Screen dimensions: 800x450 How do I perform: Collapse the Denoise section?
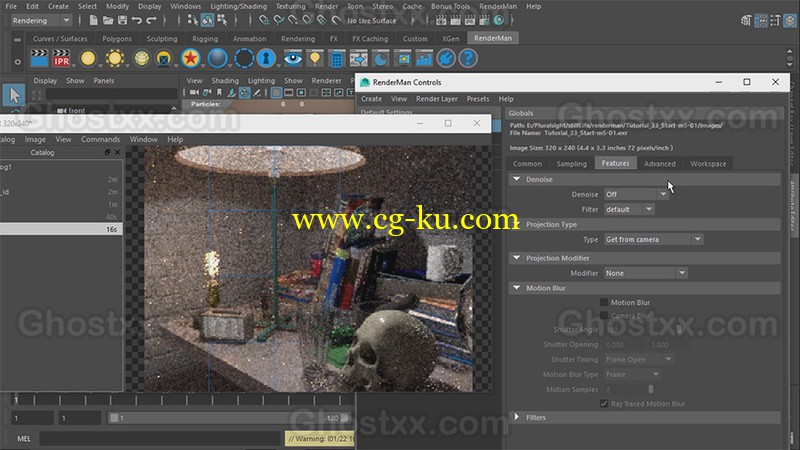[x=517, y=179]
